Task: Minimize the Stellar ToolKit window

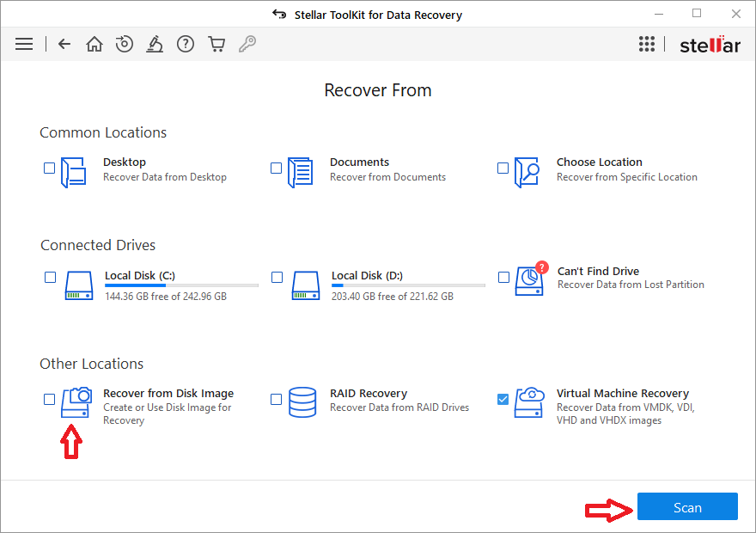Action: (659, 14)
